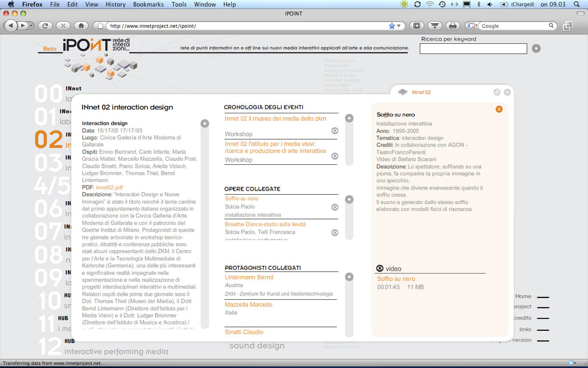Open the credits navigation link
Screen dimensions: 588x368
[522, 318]
